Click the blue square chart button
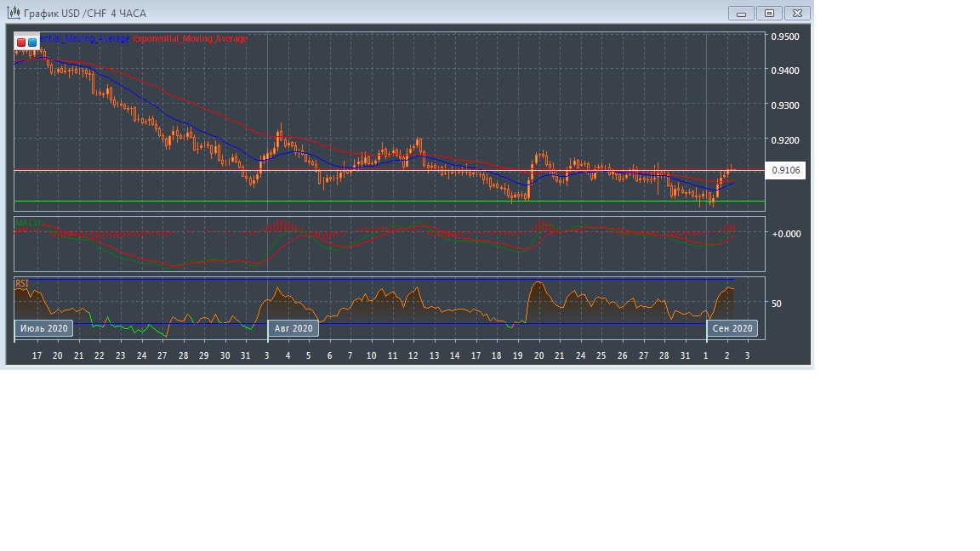 click(32, 42)
